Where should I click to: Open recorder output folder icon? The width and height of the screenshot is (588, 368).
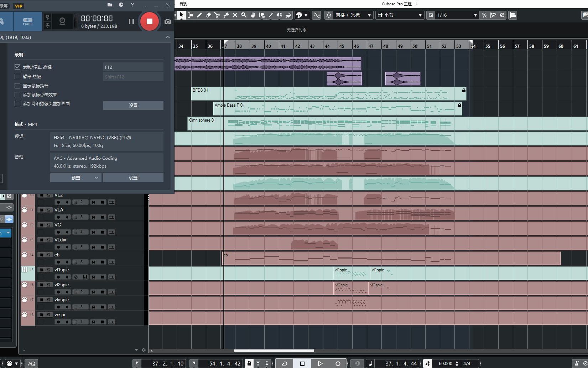(110, 5)
